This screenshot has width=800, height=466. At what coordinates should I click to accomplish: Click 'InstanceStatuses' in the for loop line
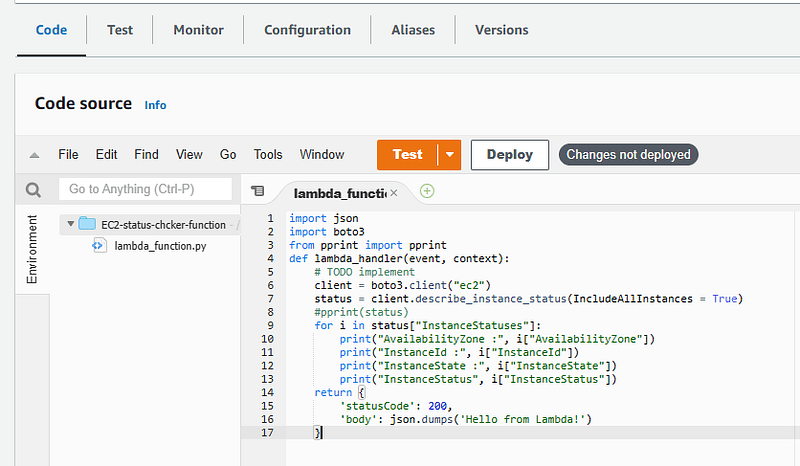[x=472, y=326]
